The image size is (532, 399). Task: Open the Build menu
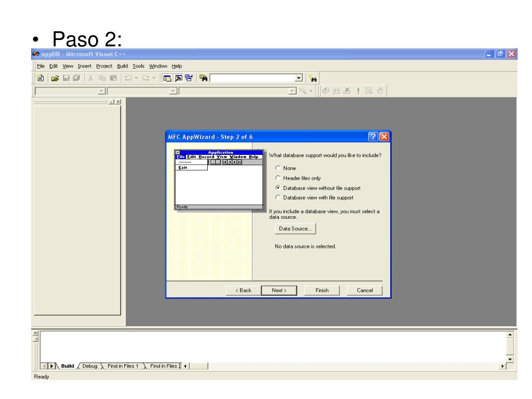click(x=123, y=66)
